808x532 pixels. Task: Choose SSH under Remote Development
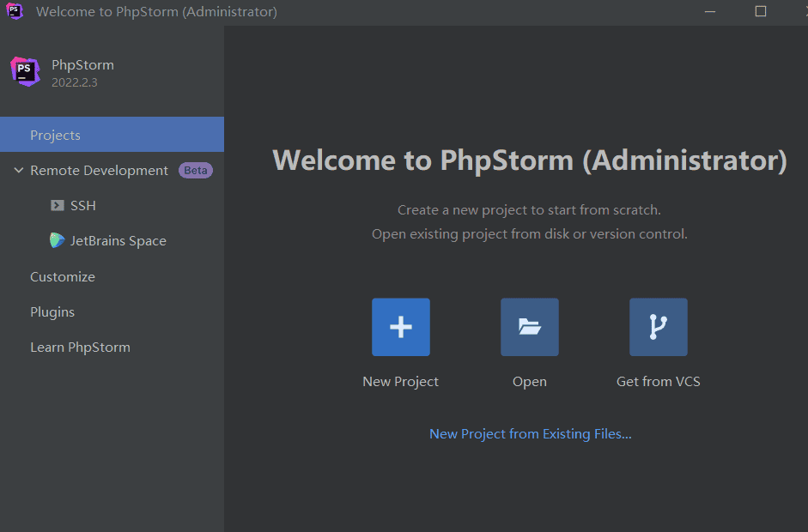(x=83, y=206)
